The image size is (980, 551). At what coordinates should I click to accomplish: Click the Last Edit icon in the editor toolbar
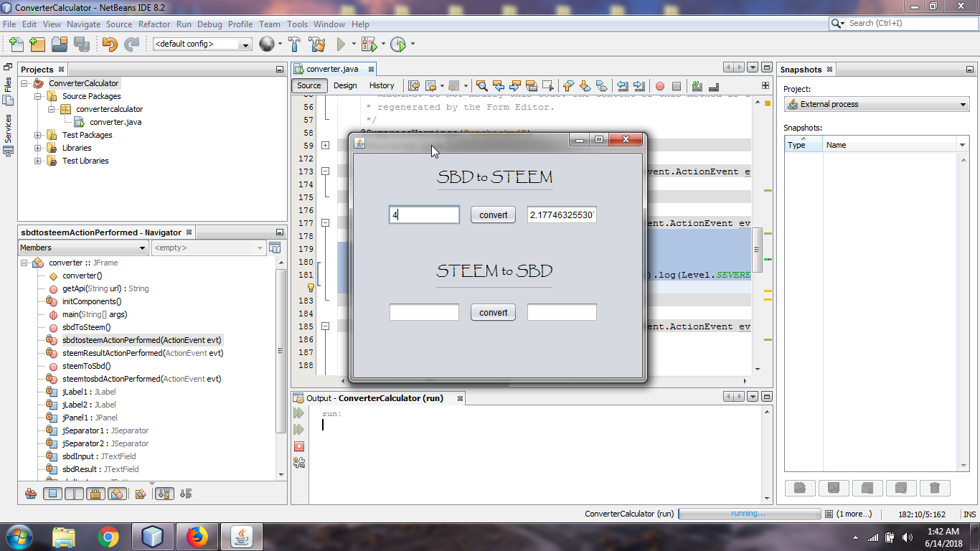pos(414,86)
